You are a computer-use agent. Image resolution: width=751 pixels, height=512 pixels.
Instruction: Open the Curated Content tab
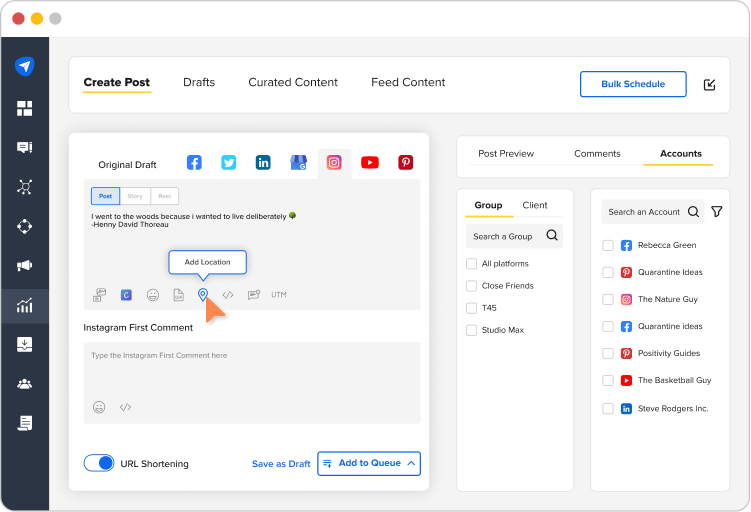(x=293, y=83)
